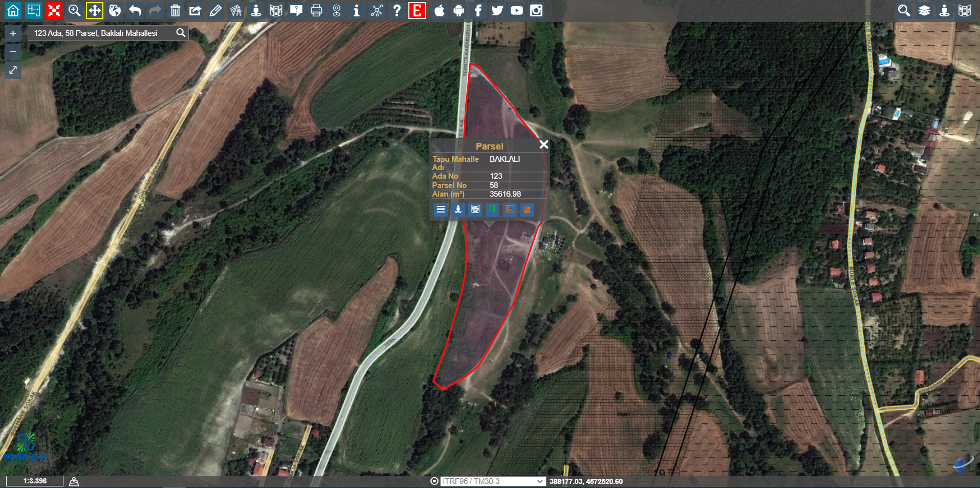Image resolution: width=980 pixels, height=488 pixels.
Task: Click the orange clipboard icon in parcel popup
Action: (x=527, y=209)
